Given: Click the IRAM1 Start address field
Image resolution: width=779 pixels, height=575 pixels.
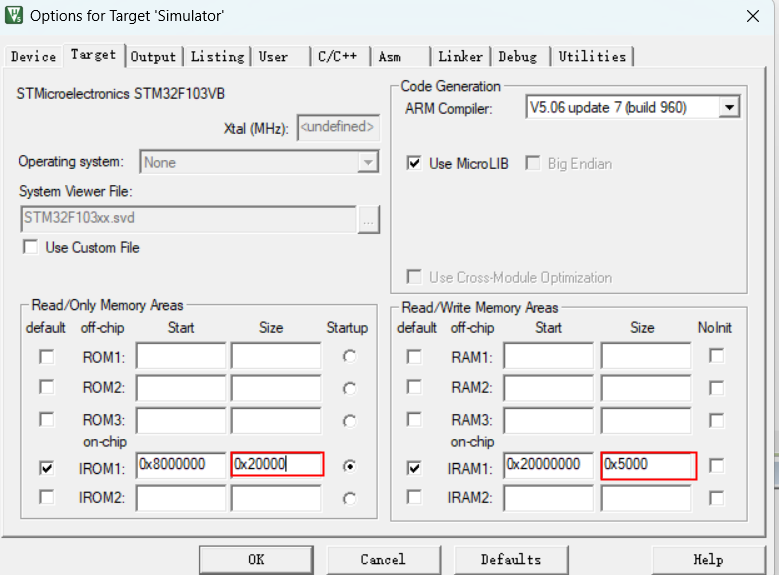Looking at the screenshot, I should pos(548,464).
